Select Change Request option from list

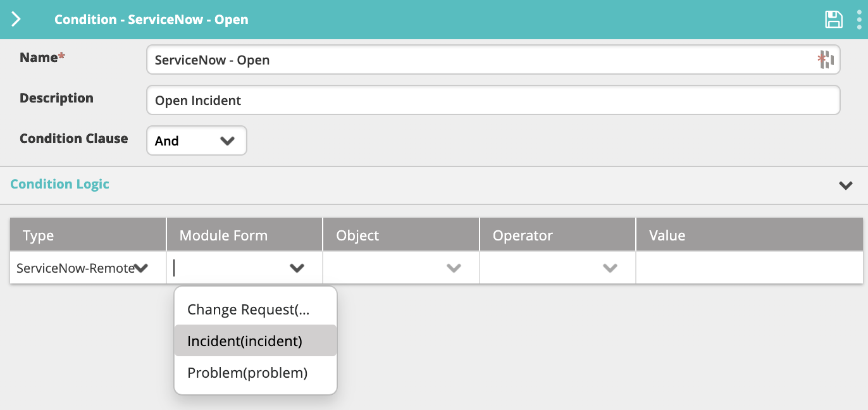pos(256,309)
